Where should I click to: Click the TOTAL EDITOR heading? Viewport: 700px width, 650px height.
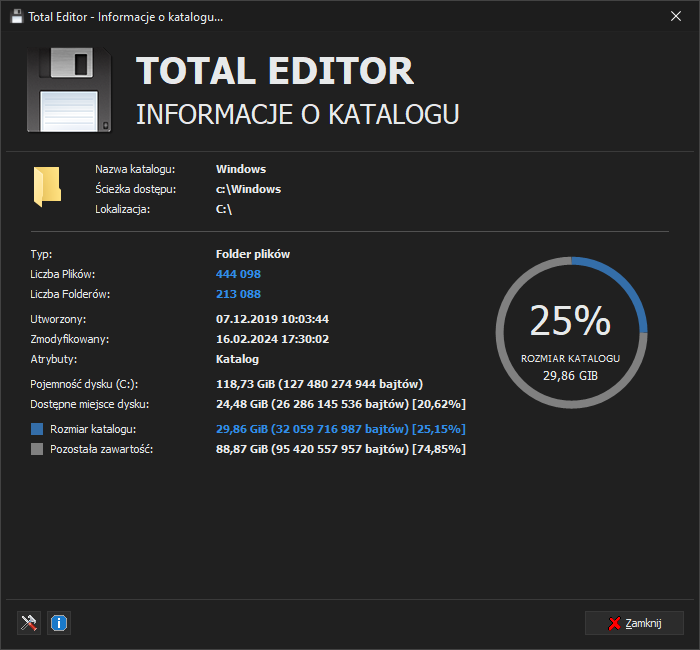[x=275, y=71]
